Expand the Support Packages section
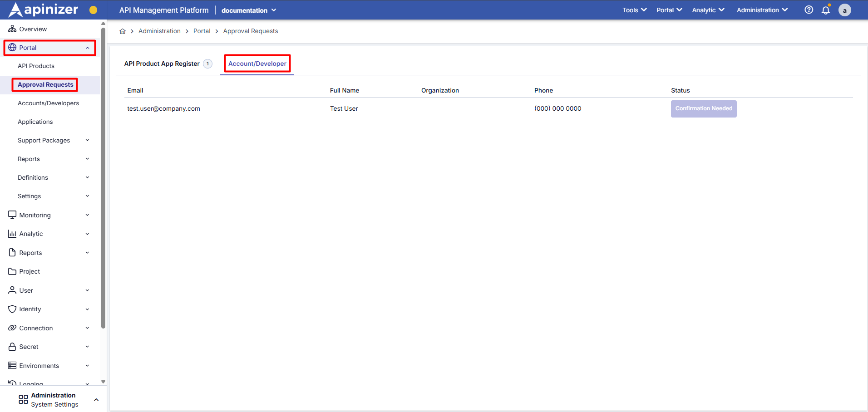 click(44, 140)
